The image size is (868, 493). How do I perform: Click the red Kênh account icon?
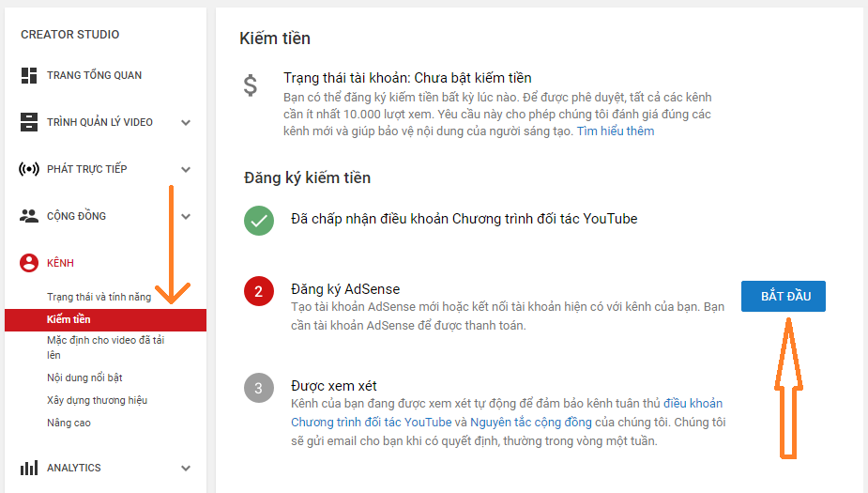coord(29,263)
